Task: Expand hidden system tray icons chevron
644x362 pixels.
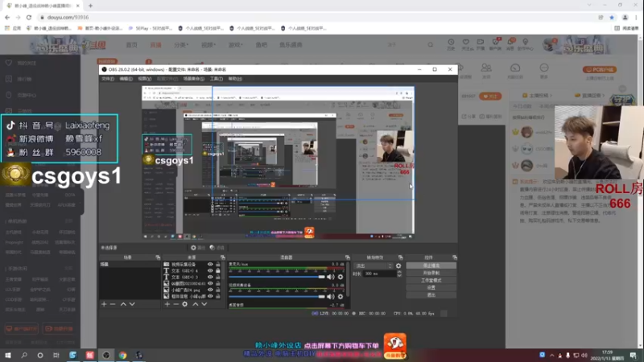Action: point(551,355)
